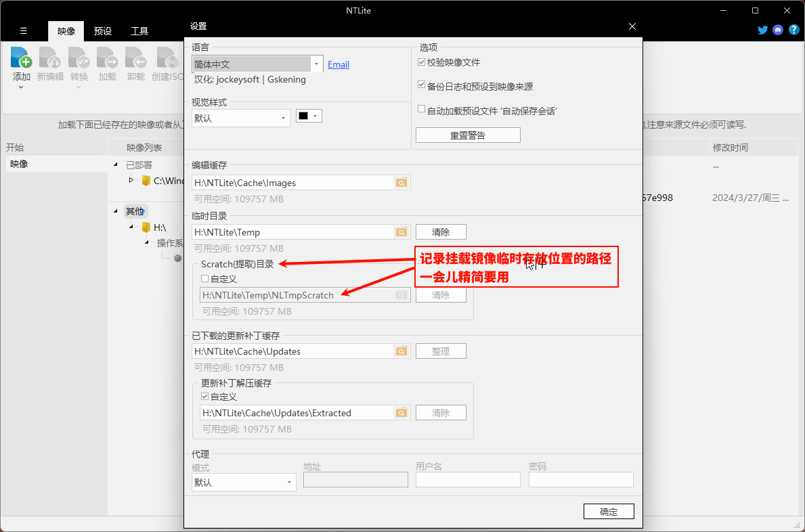805x532 pixels.
Task: Click the Email link
Action: point(339,65)
